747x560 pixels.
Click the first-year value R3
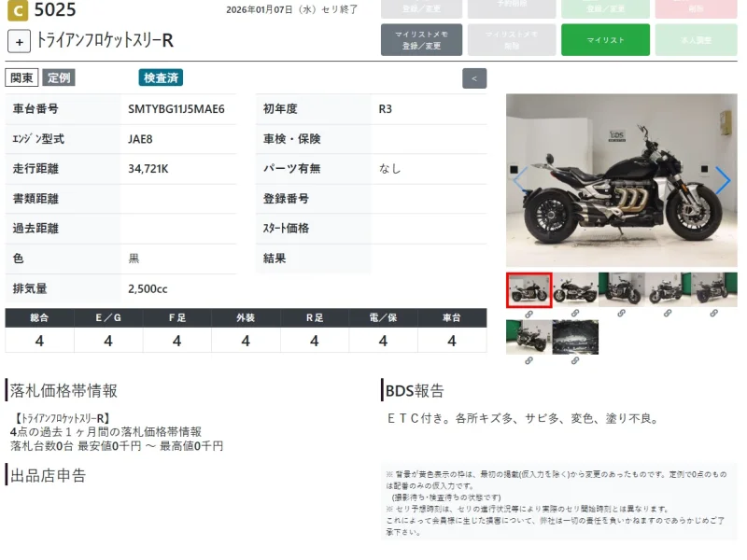click(385, 109)
